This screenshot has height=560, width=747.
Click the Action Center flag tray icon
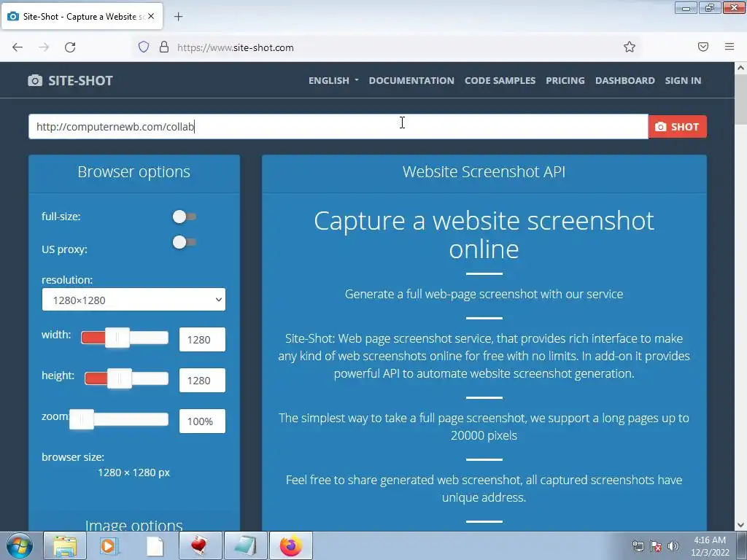656,547
